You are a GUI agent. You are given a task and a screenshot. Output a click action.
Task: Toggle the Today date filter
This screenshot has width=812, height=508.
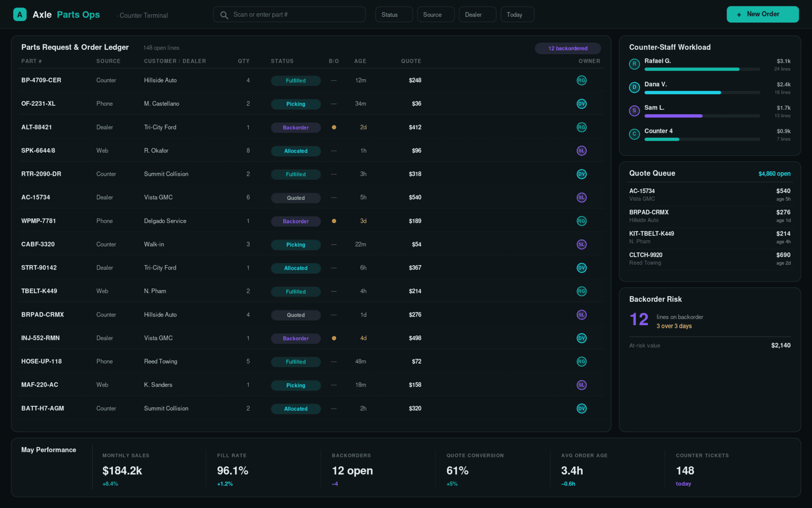coord(517,15)
